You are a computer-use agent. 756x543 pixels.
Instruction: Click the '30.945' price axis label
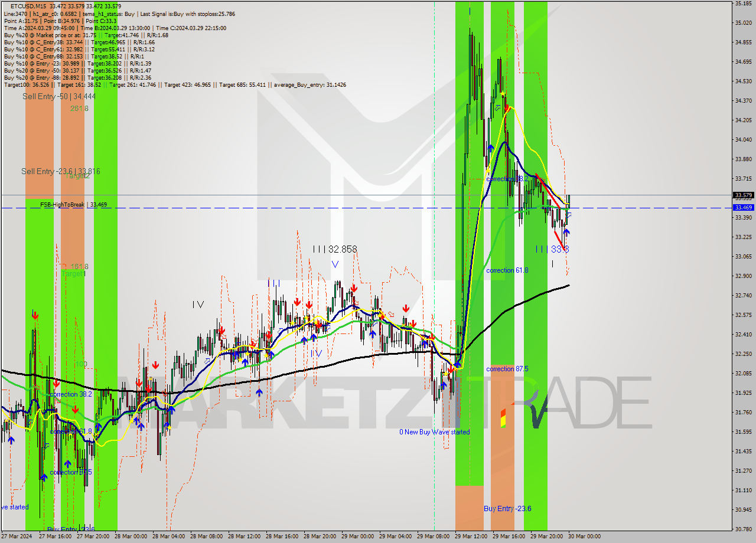[743, 509]
